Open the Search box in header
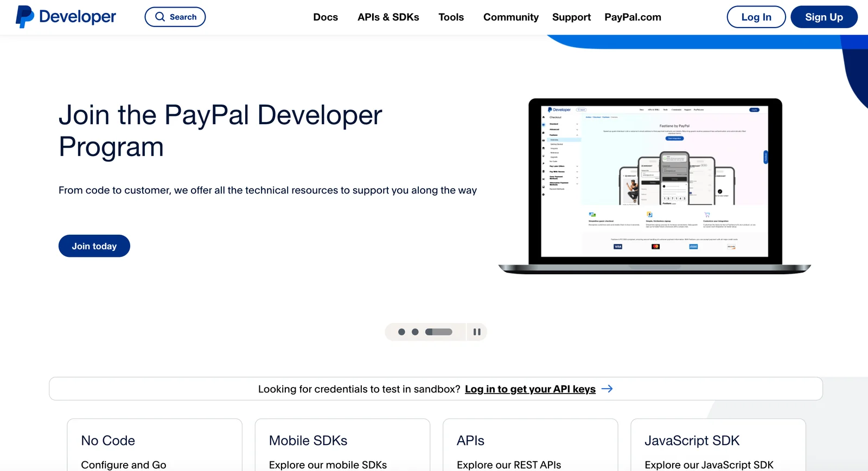Viewport: 868px width, 471px height. [175, 17]
